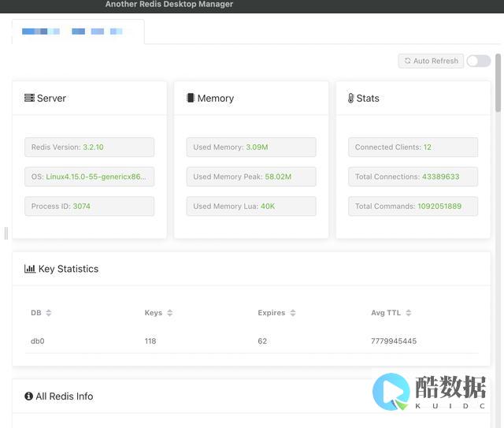
Task: Sort the table by Expires column
Action: pos(293,313)
